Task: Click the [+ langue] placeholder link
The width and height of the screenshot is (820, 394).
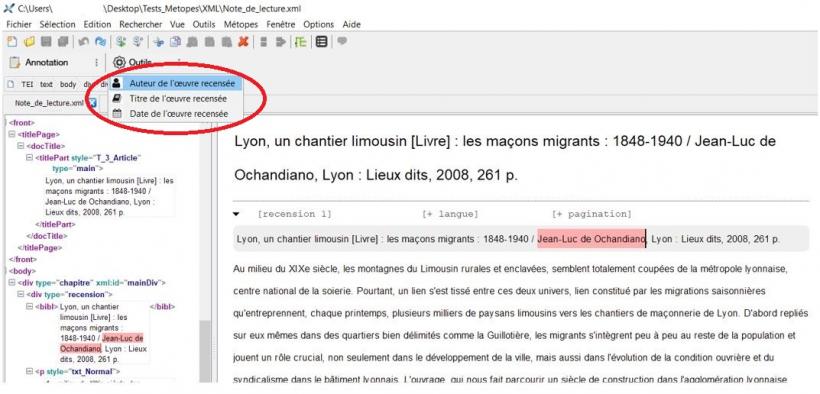Action: click(450, 214)
